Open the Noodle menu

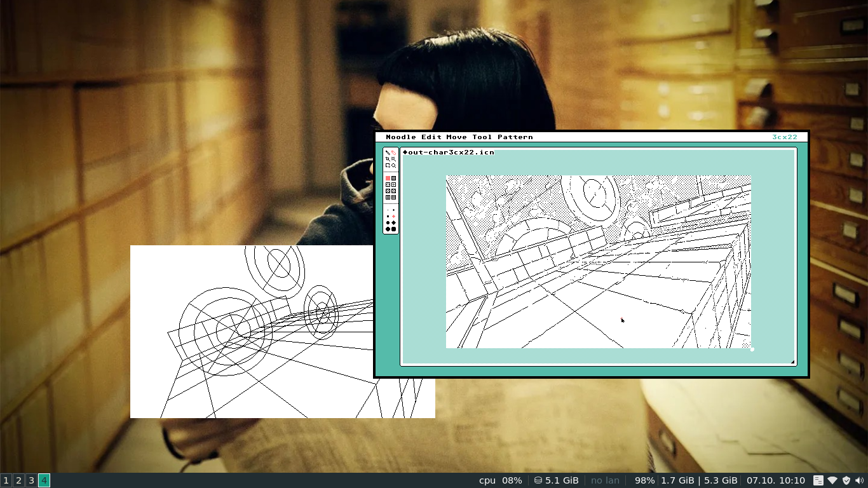[x=401, y=137]
